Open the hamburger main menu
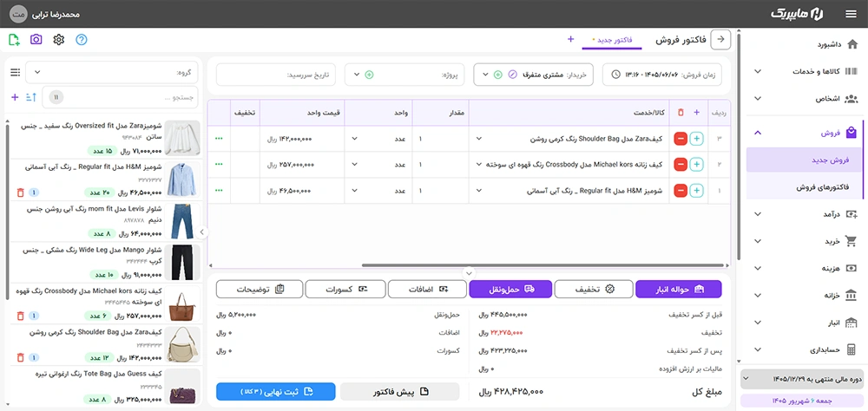This screenshot has height=411, width=868. [851, 15]
